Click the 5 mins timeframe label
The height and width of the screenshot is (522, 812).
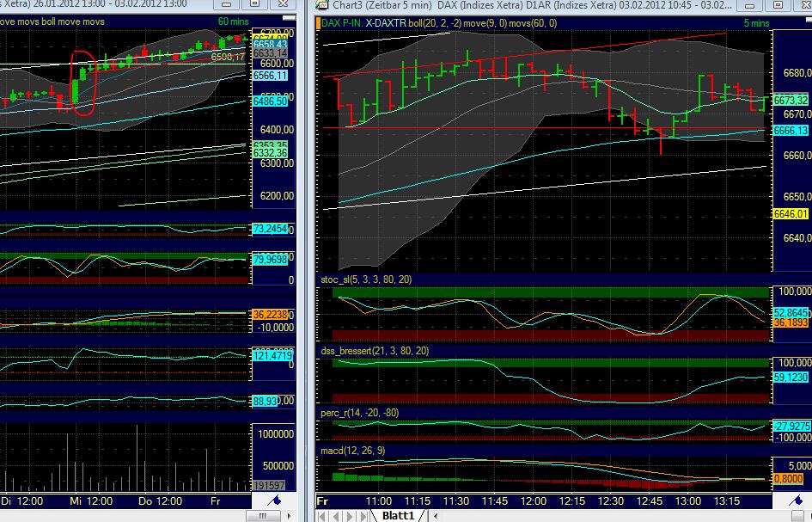[x=757, y=23]
